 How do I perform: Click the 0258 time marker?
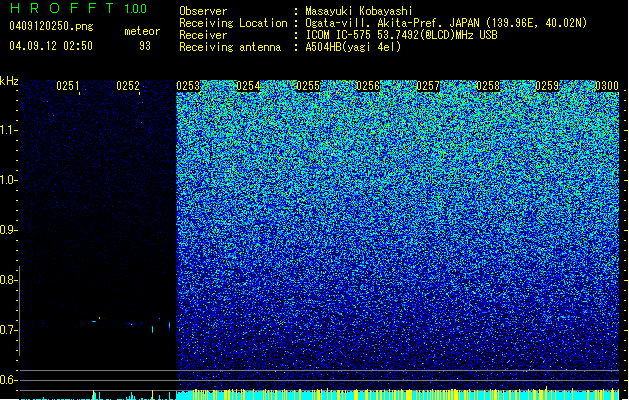(488, 86)
